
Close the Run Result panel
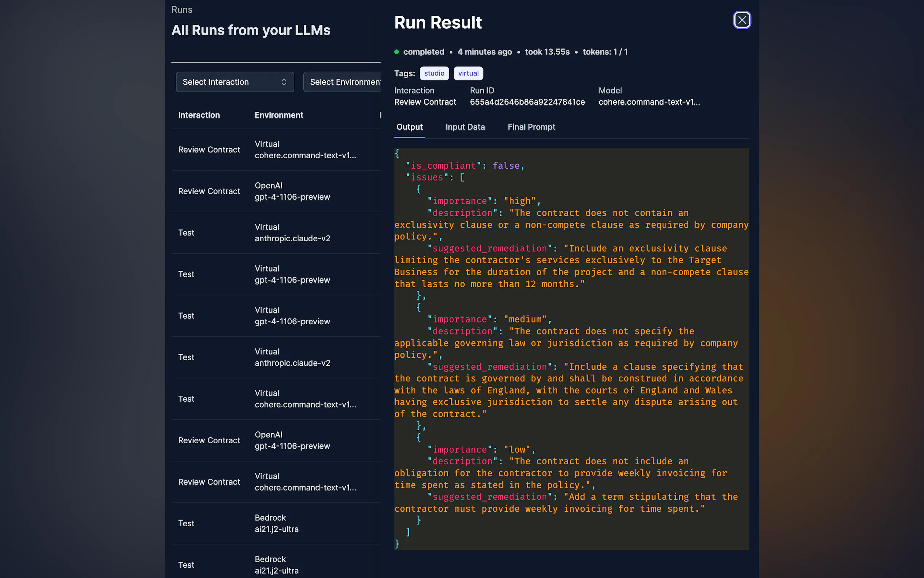pyautogui.click(x=742, y=20)
